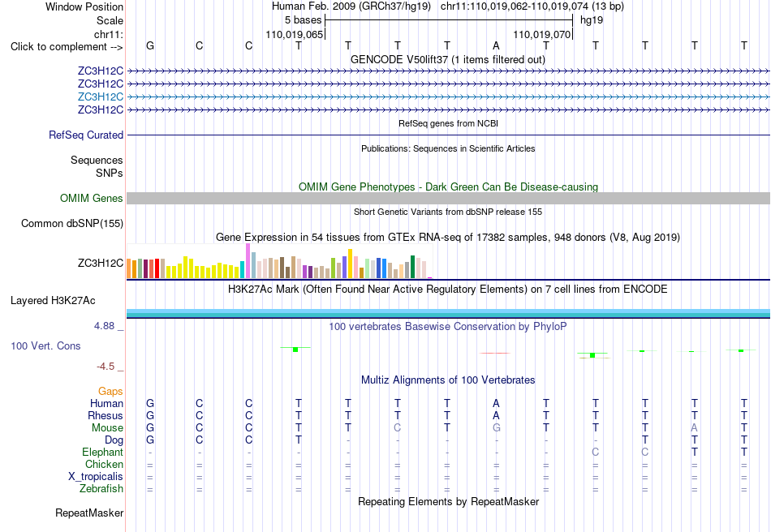Select the Mouse species label

pyautogui.click(x=107, y=428)
